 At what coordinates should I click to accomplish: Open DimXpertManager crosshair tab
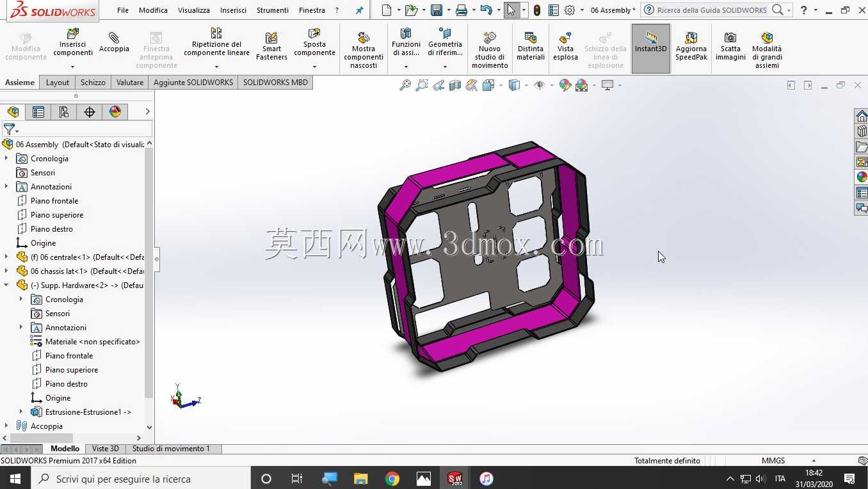click(90, 112)
